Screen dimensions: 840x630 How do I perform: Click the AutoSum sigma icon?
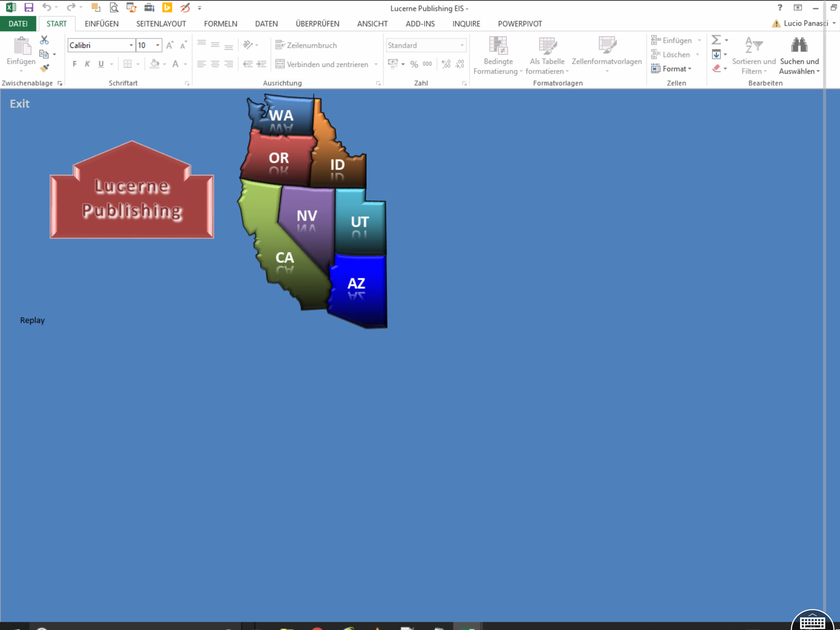716,40
